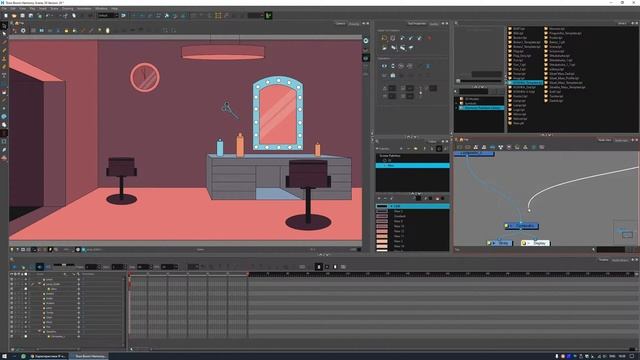This screenshot has width=640, height=360.
Task: Click the remove palette minus icon
Action: coord(408,149)
